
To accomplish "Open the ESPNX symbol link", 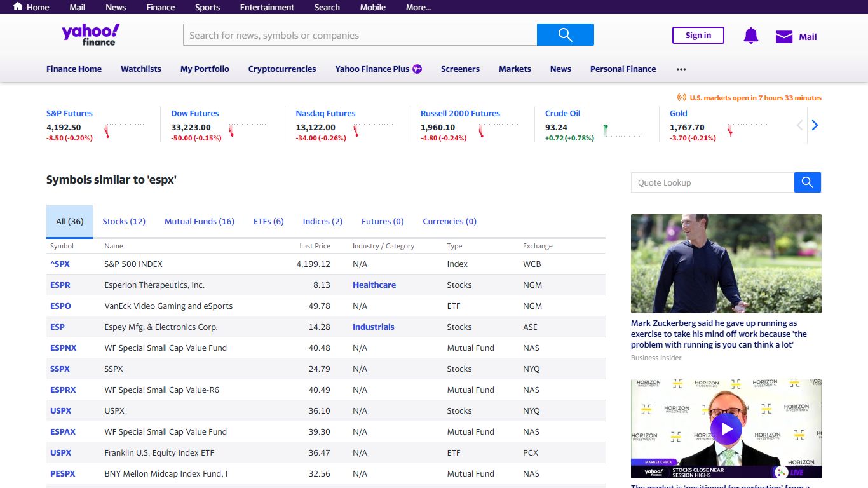I will click(64, 348).
